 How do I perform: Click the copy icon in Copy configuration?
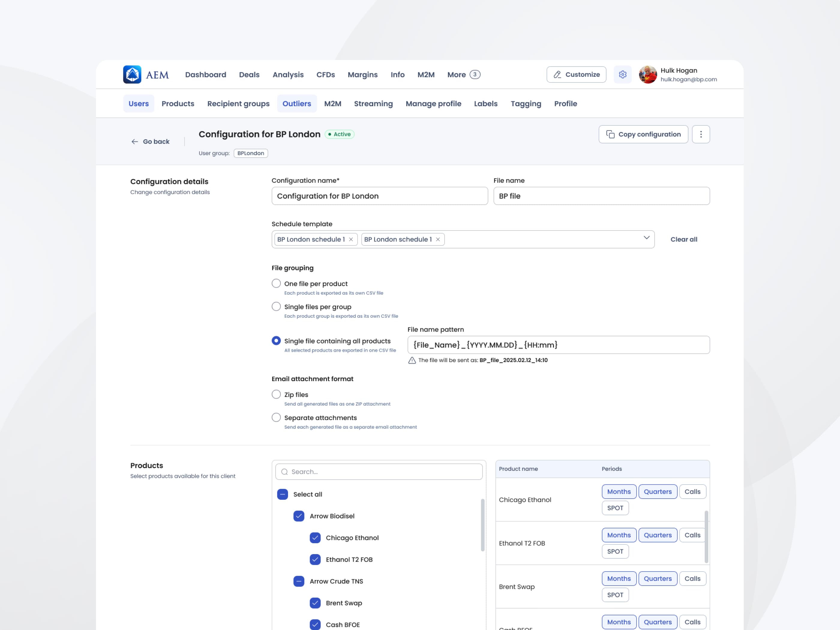[x=610, y=134]
